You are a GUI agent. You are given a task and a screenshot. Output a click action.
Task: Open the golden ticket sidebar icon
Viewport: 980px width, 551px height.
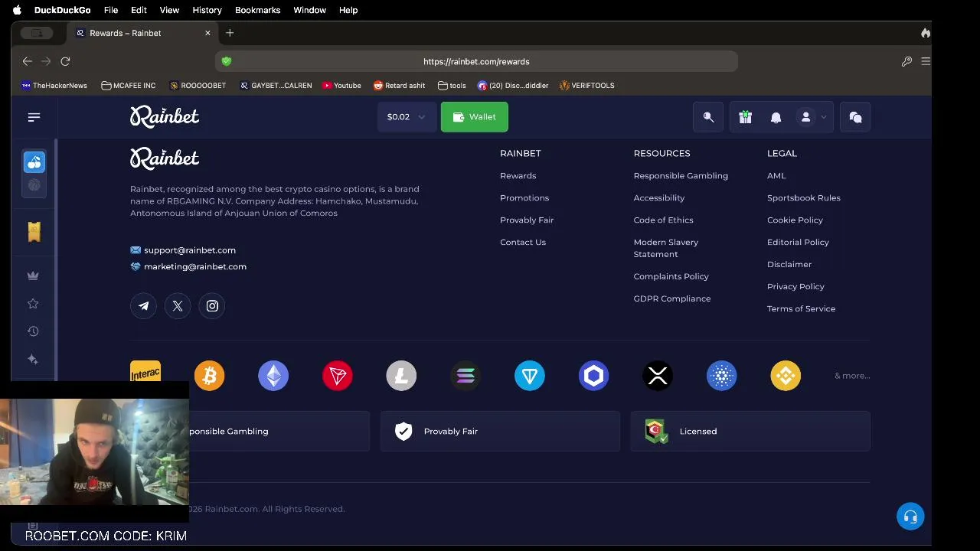click(34, 232)
